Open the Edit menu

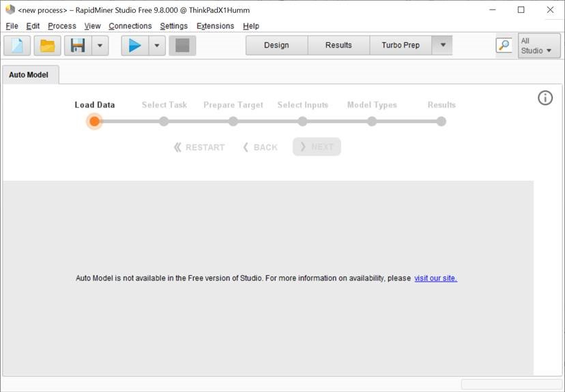33,26
